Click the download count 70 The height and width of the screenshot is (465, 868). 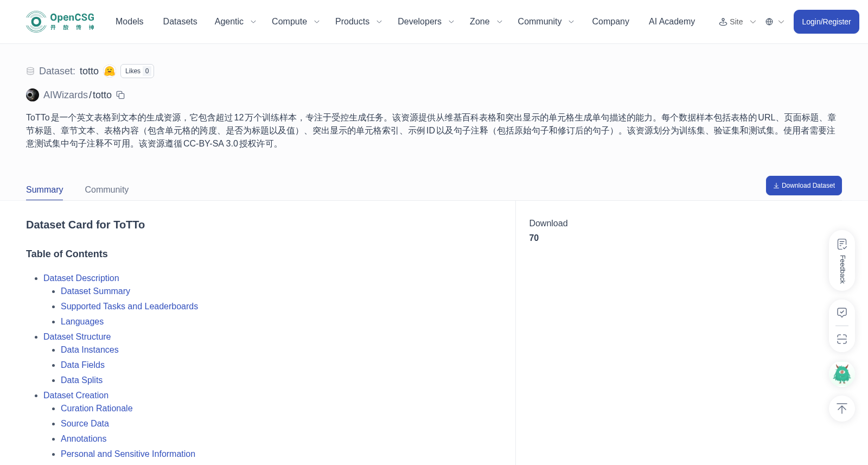click(534, 238)
